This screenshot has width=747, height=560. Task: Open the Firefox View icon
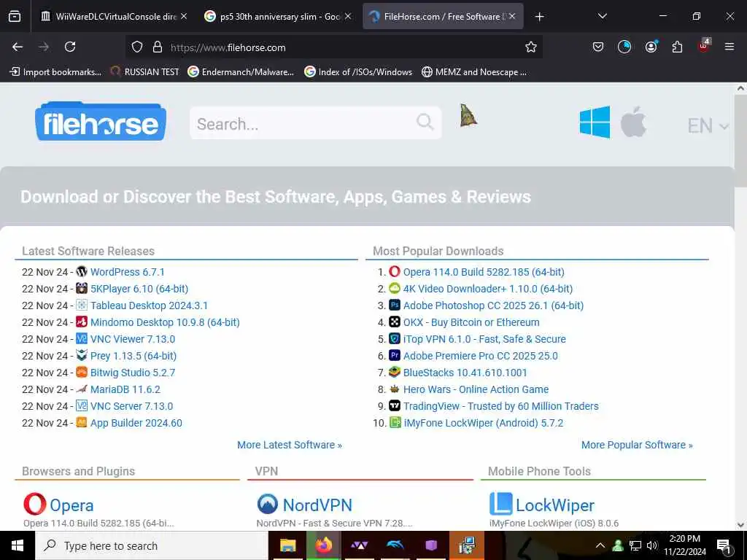click(x=15, y=16)
